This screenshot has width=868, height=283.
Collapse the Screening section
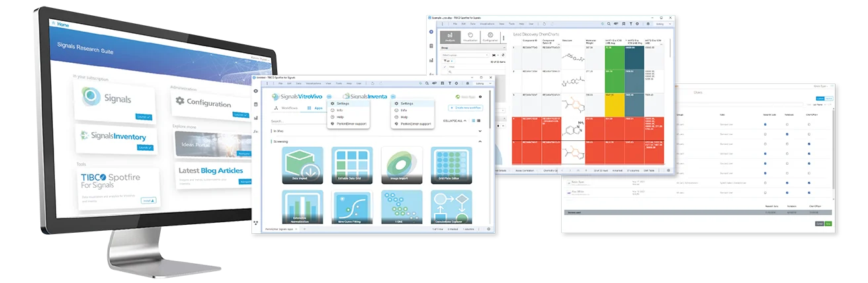(480, 141)
